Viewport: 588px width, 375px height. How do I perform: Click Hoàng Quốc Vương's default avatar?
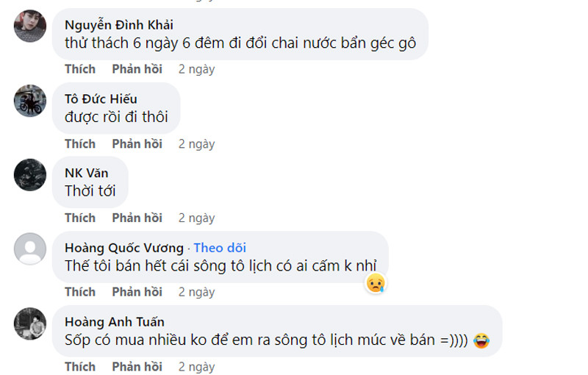(30, 248)
